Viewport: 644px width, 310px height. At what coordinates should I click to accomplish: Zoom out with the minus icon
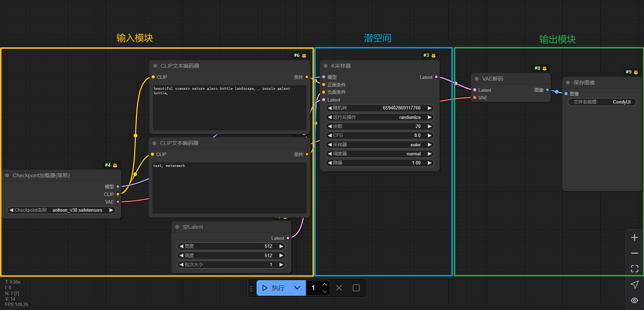(634, 253)
